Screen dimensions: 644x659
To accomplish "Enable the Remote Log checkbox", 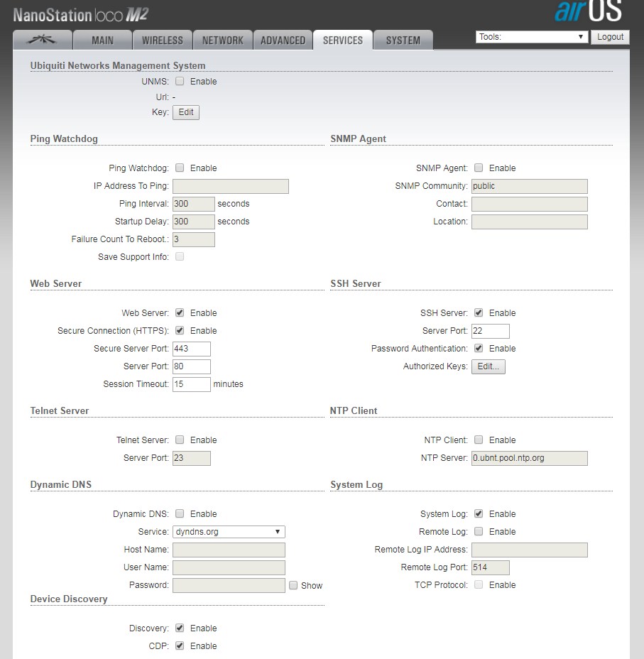I will pyautogui.click(x=479, y=531).
